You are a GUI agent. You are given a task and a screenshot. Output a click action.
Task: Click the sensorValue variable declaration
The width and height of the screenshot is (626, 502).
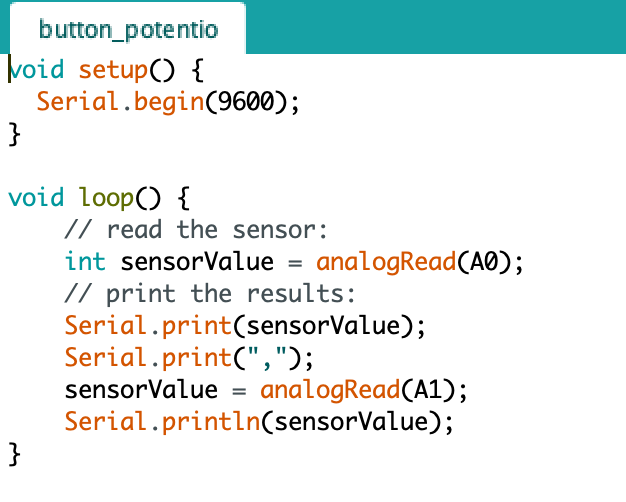(x=197, y=262)
